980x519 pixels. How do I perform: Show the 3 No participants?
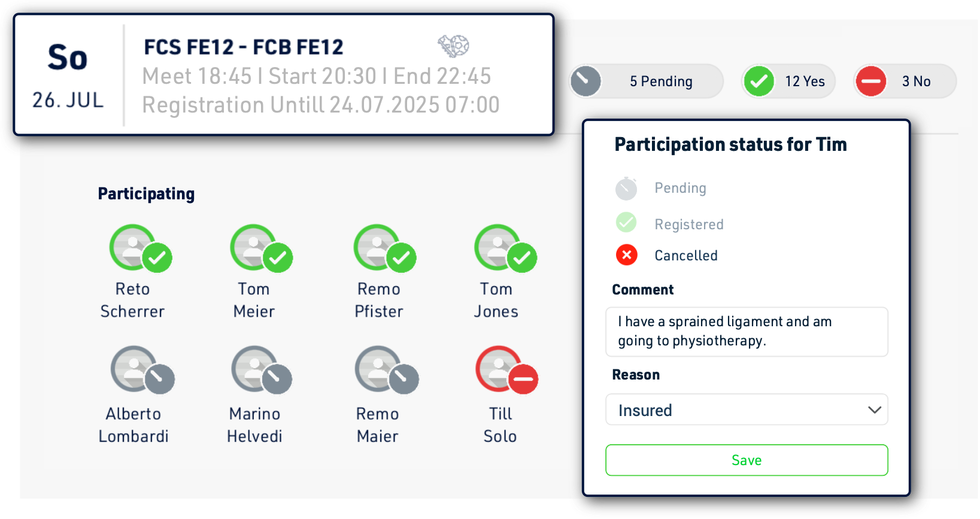904,81
